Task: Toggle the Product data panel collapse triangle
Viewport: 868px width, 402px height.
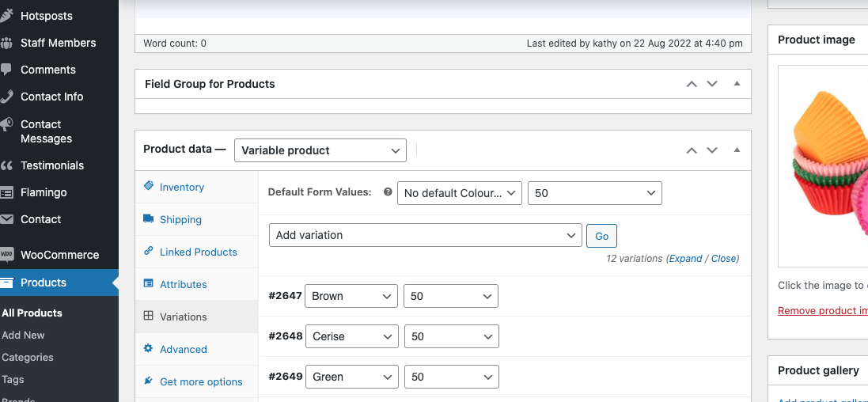Action: point(737,150)
